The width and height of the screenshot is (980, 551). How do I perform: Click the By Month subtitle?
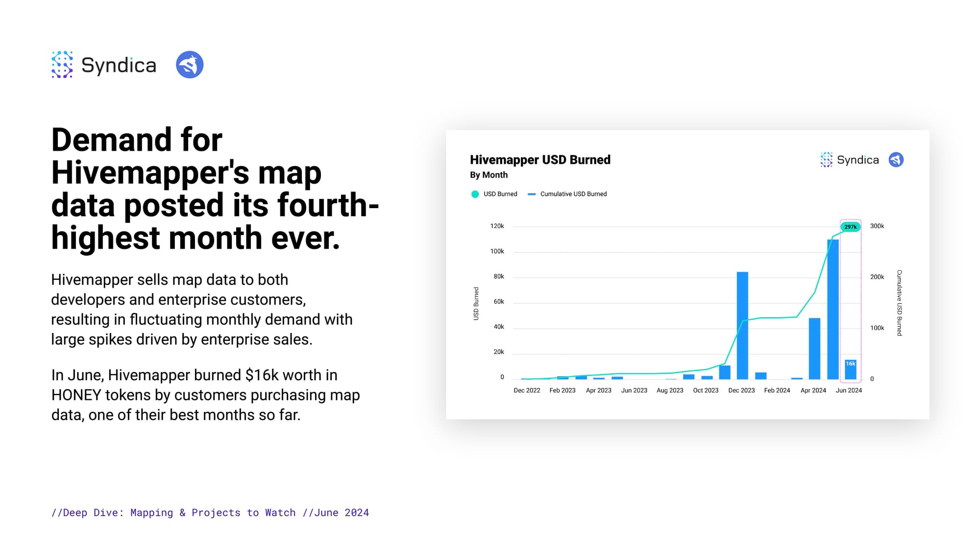tap(489, 175)
